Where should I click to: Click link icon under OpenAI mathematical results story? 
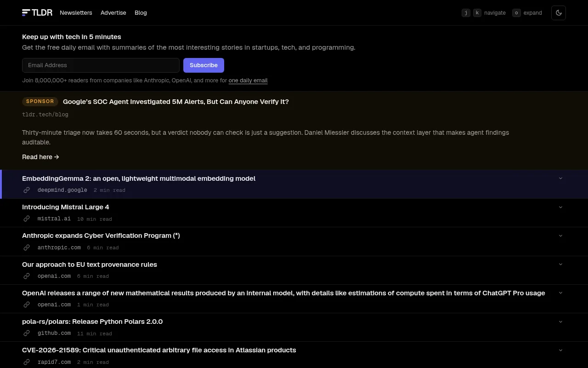(x=27, y=305)
